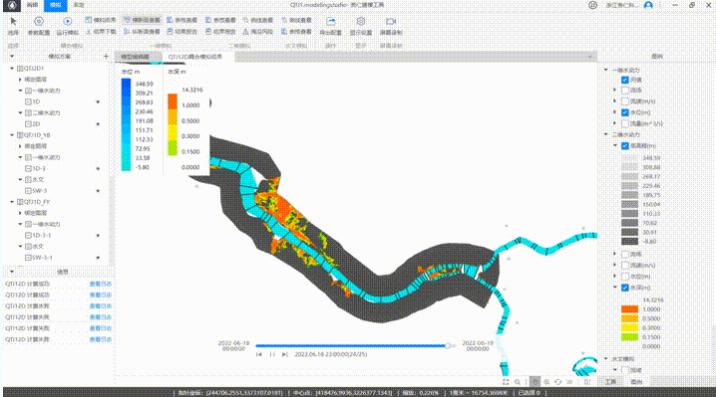Click the plus icon to add a simulation scheme

(106, 56)
